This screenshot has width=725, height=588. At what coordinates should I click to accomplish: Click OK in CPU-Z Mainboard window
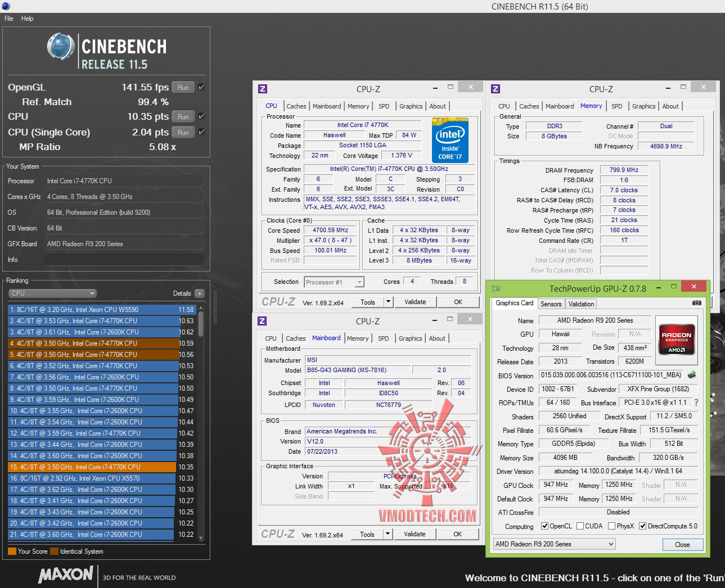click(458, 534)
